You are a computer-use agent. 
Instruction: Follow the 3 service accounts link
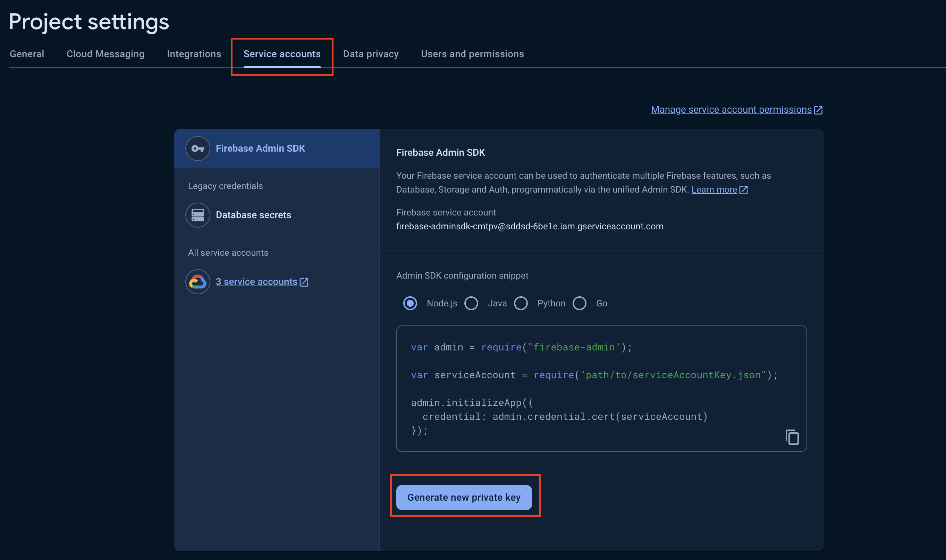coord(256,282)
